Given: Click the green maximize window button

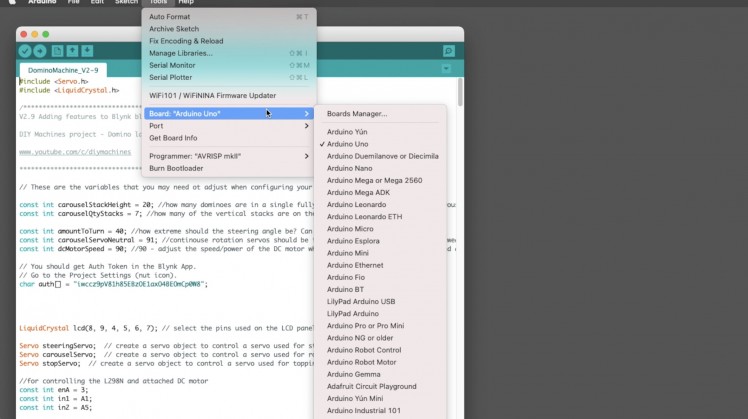Looking at the screenshot, I should tap(46, 34).
